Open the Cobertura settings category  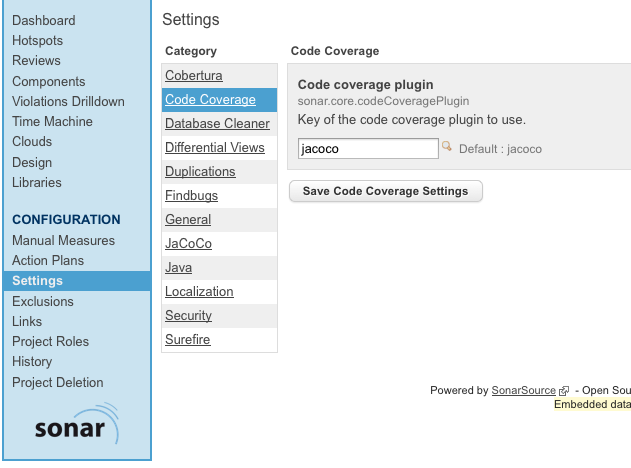(x=194, y=76)
